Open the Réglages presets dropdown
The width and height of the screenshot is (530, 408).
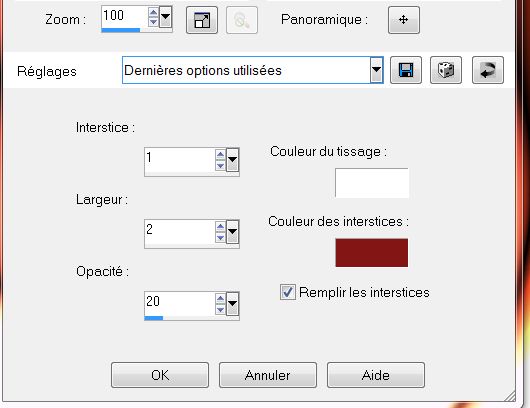click(x=376, y=70)
